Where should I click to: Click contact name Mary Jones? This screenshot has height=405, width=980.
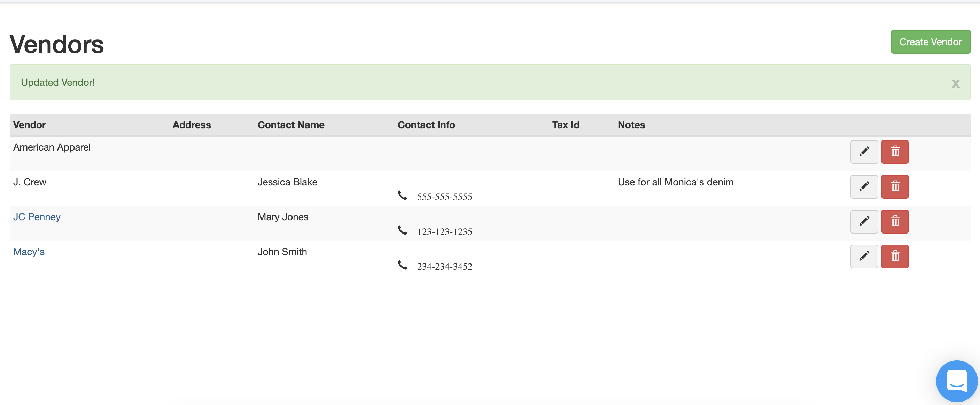pos(283,217)
